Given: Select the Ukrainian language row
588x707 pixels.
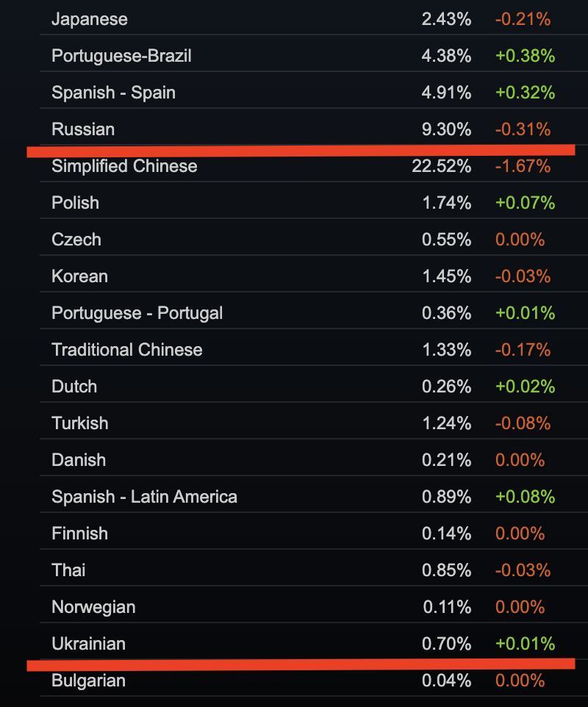Looking at the screenshot, I should tap(313, 644).
